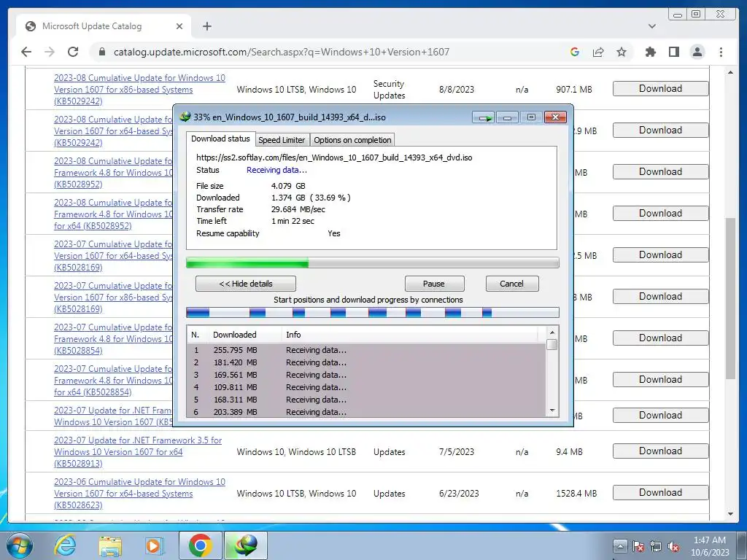Click the 8/8/2023 date cell
The height and width of the screenshot is (560, 747).
pos(457,90)
